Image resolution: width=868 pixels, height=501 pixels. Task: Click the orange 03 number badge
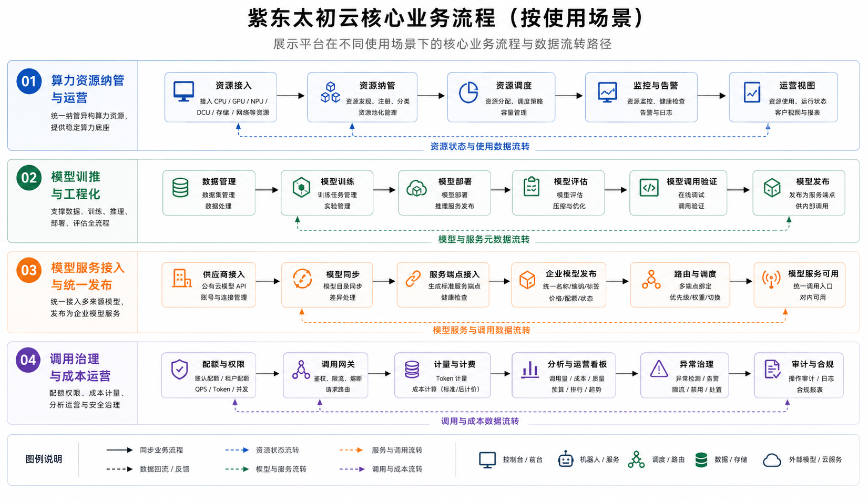tap(29, 270)
